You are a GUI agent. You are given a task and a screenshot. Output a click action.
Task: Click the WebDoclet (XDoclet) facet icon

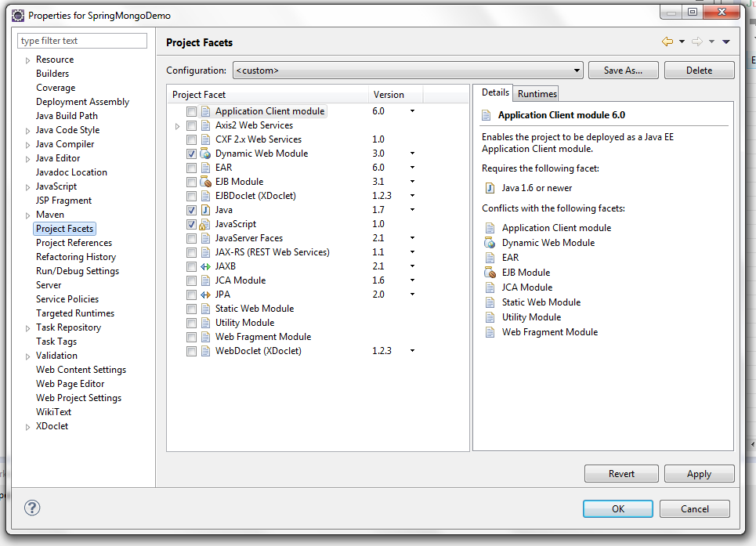click(205, 351)
